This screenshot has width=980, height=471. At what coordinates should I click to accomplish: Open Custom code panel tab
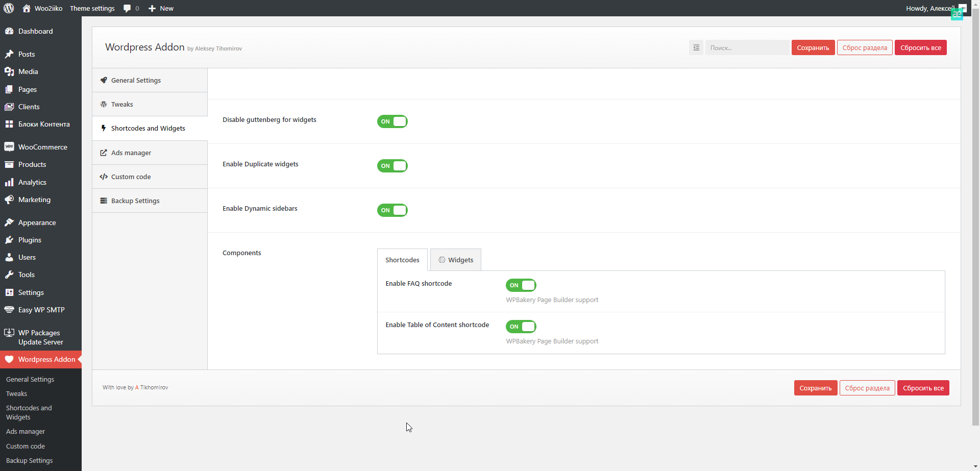[150, 177]
